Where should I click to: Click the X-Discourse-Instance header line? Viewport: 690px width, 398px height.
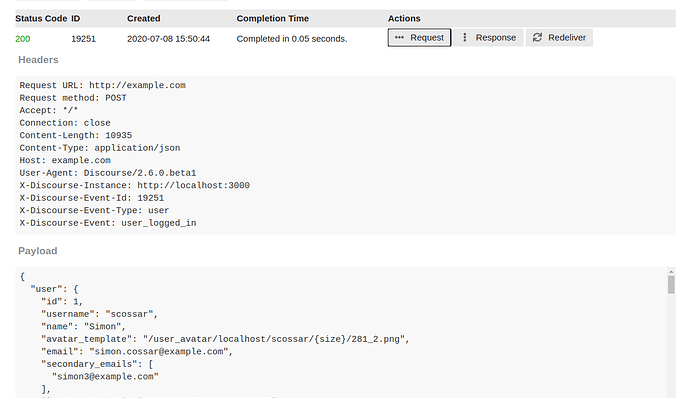click(x=135, y=185)
